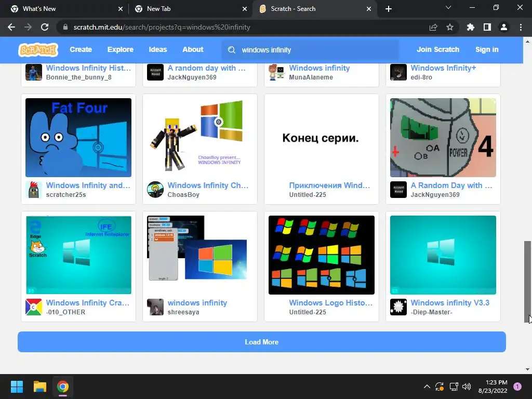The image size is (532, 399).
Task: Click scrollbar down arrow
Action: [x=527, y=369]
